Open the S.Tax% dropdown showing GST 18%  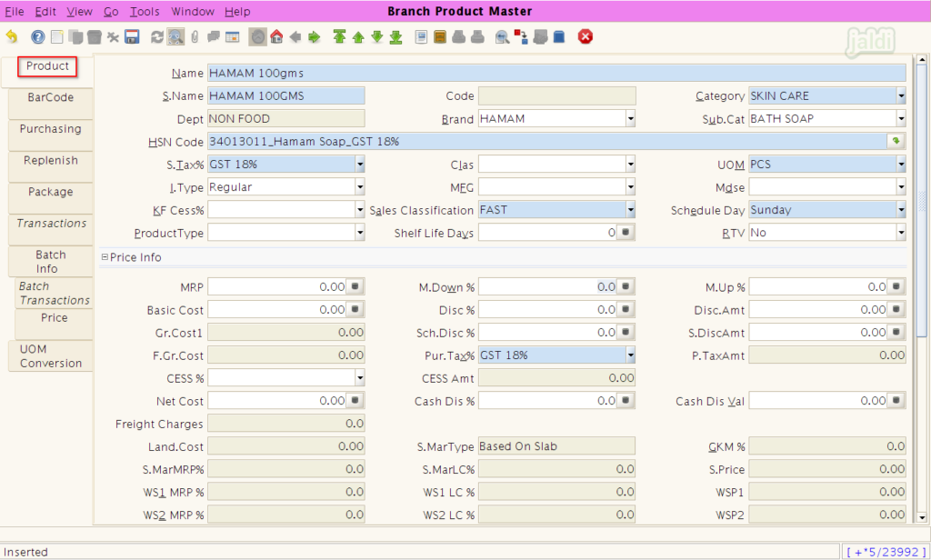(360, 164)
